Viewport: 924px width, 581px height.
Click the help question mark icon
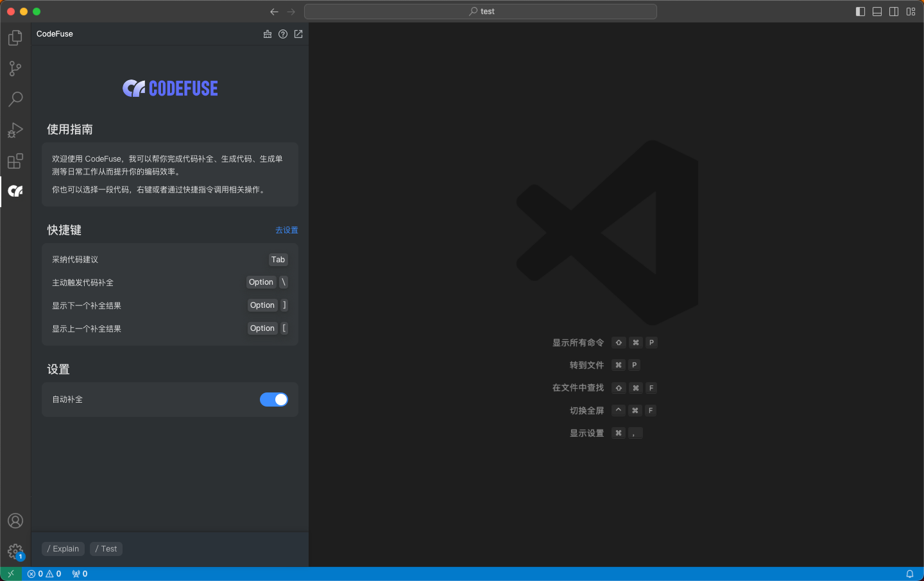point(283,34)
